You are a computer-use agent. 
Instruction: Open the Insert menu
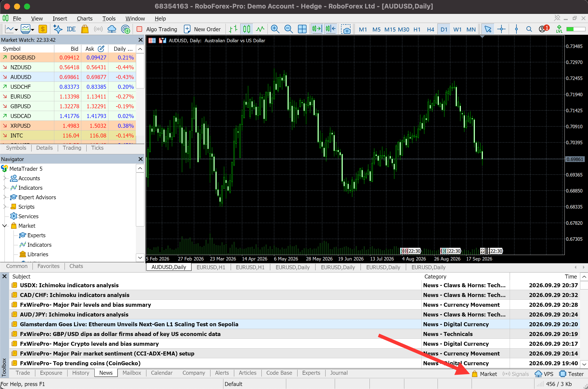[x=60, y=18]
